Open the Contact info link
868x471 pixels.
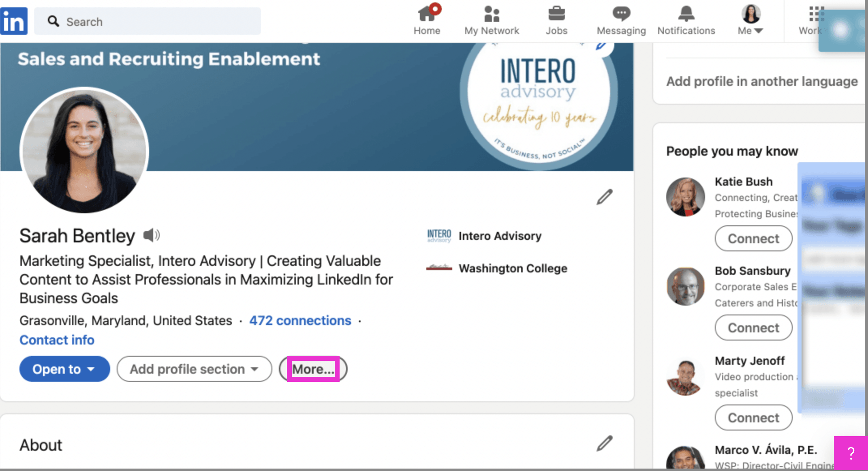click(x=57, y=340)
